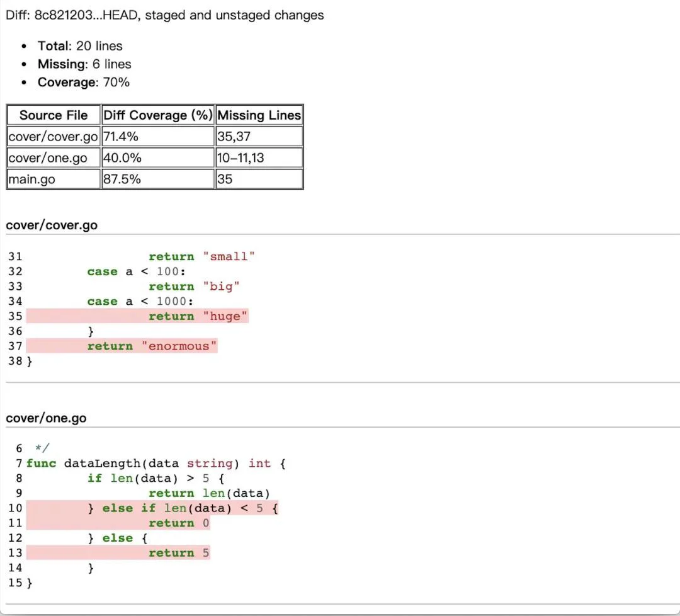Click code line 34 'case a < 1000:'
This screenshot has height=616, width=680.
[x=140, y=302]
